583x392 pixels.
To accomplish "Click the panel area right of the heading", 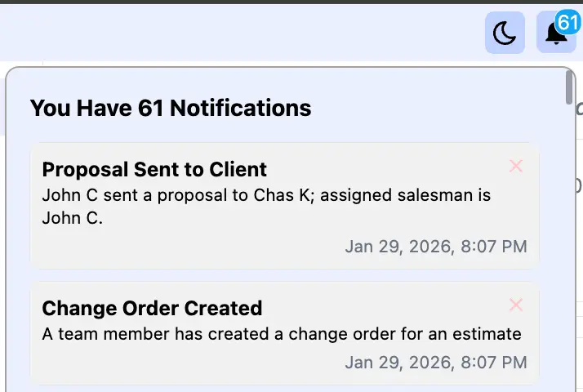I will (433, 107).
